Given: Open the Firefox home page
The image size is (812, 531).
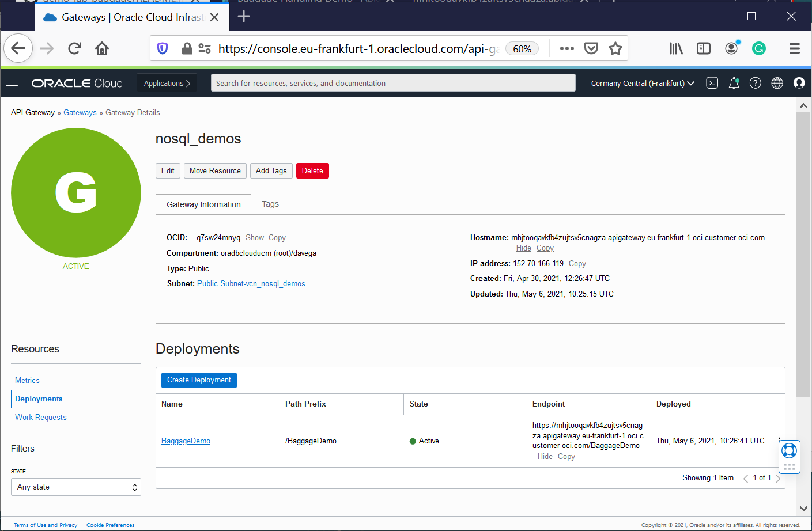Looking at the screenshot, I should tap(102, 48).
